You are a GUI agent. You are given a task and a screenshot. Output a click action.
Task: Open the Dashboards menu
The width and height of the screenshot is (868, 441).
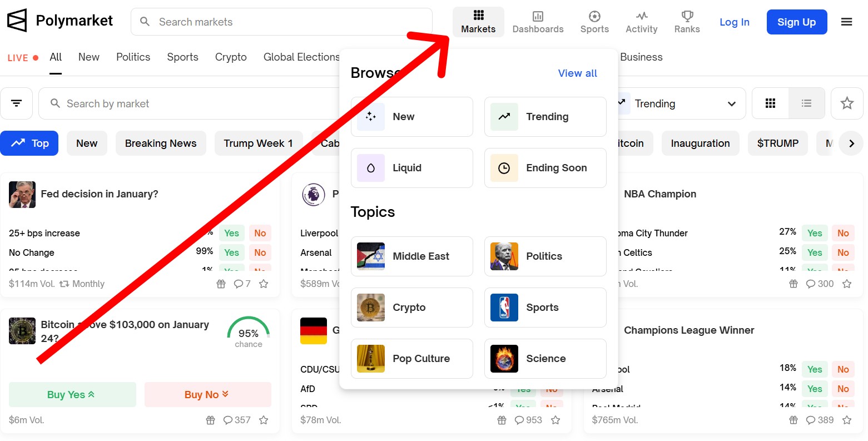pyautogui.click(x=538, y=22)
